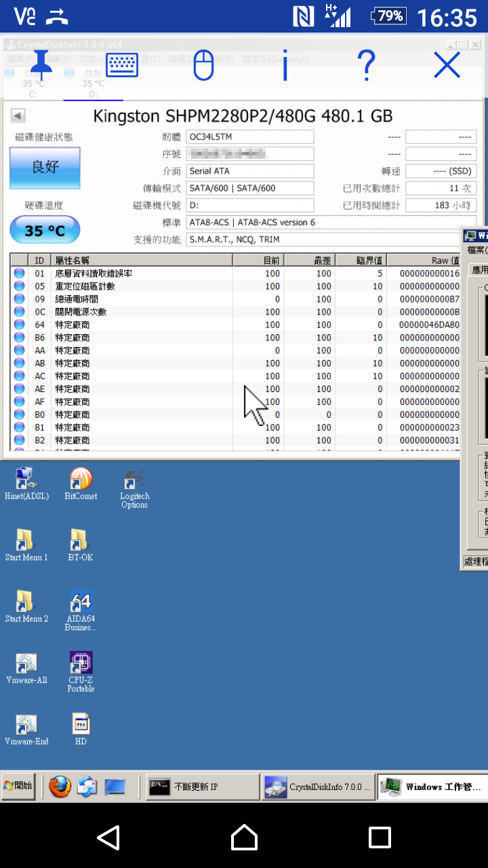Viewport: 488px width, 868px height.
Task: Select the 底層資料讀取錯誤率 attribute row
Action: point(236,273)
